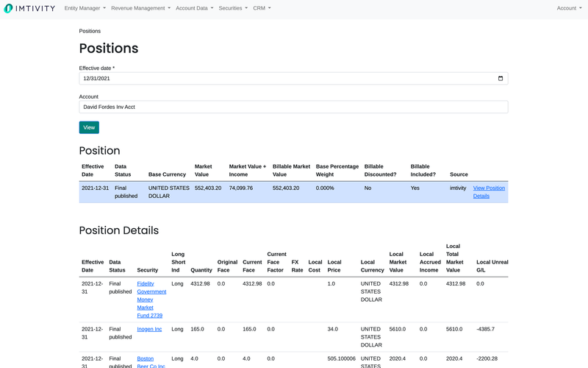This screenshot has height=368, width=588.
Task: Click the Quantity column header
Action: click(201, 270)
